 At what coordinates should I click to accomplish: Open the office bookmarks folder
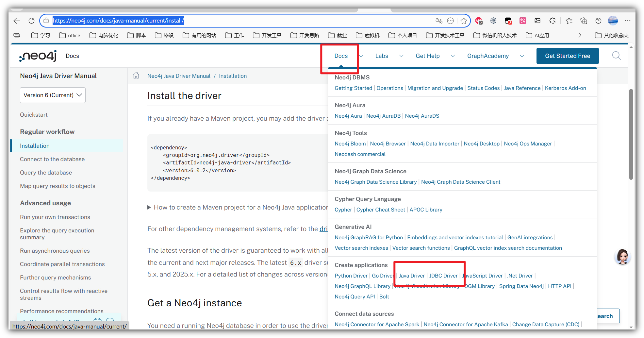click(x=70, y=35)
